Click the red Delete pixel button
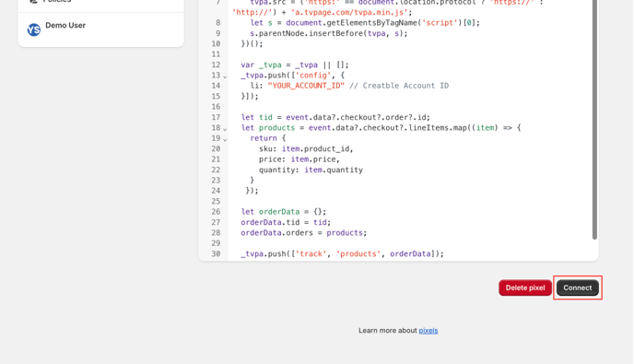634x364 pixels. click(x=525, y=288)
